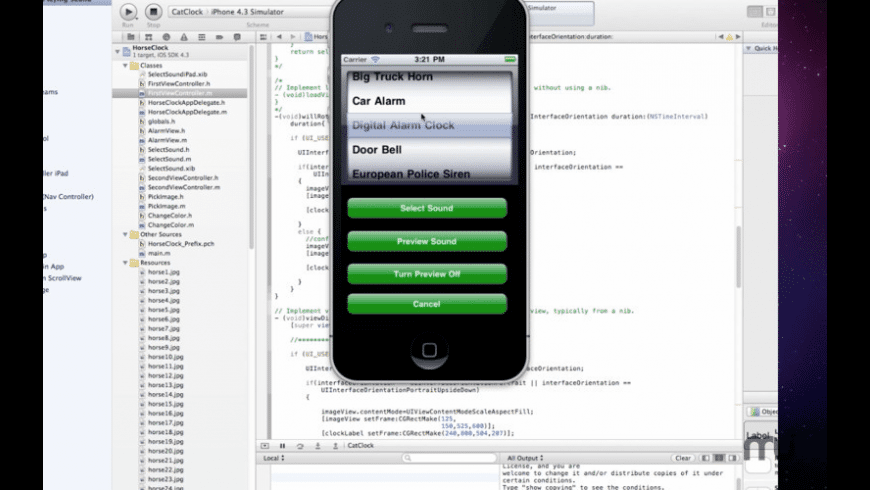The image size is (870, 490).
Task: Choose the iPhone 4.3 Simulator destination
Action: pos(247,12)
